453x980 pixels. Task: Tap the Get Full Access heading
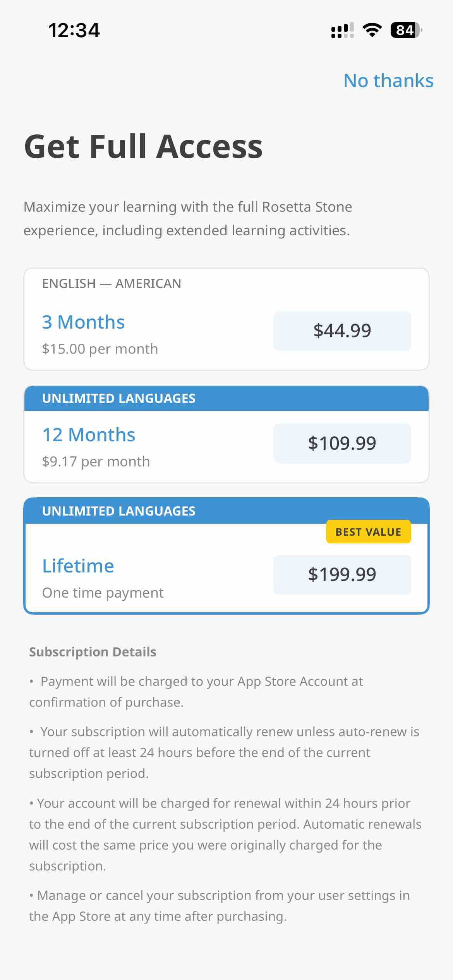(143, 146)
